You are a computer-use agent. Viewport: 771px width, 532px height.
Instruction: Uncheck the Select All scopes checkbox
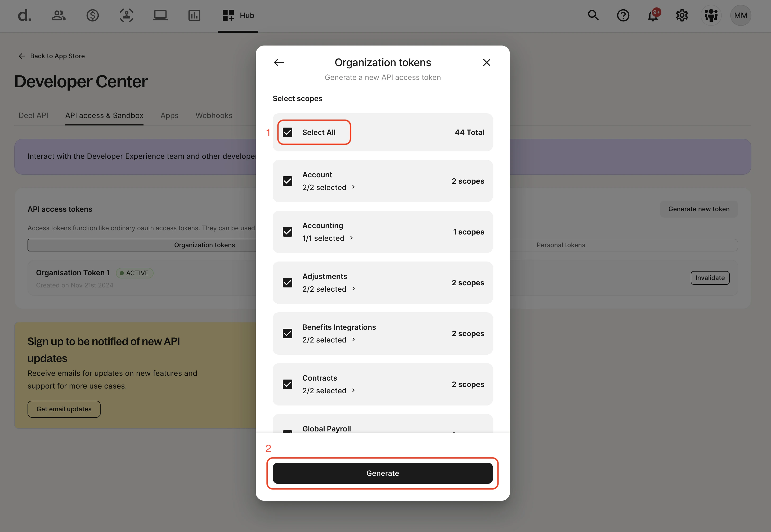287,132
